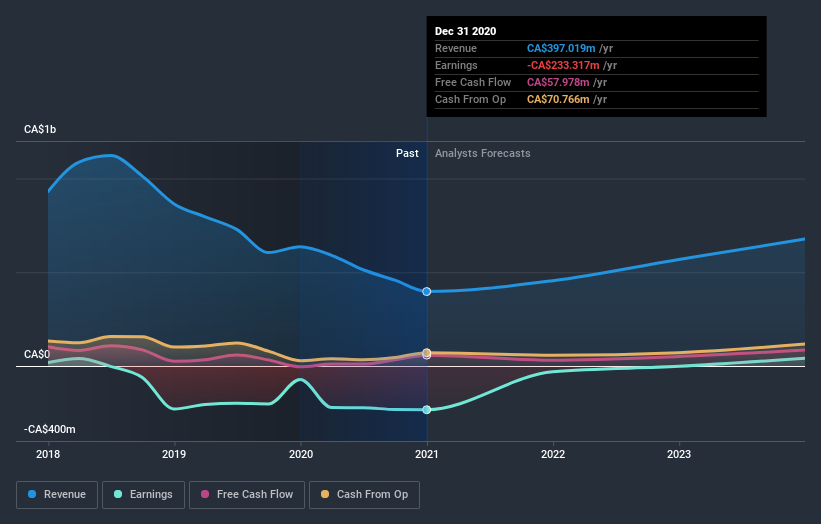Toggle the Cash From Op legend button
Screen dimensions: 821x524
tap(364, 495)
